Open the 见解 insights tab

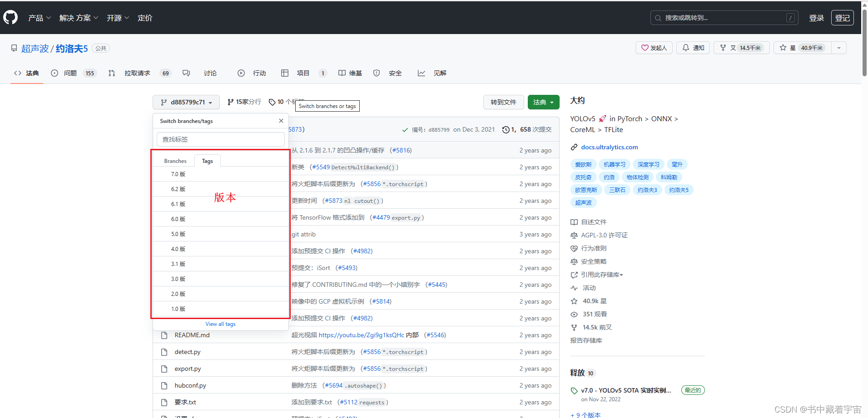click(x=432, y=73)
